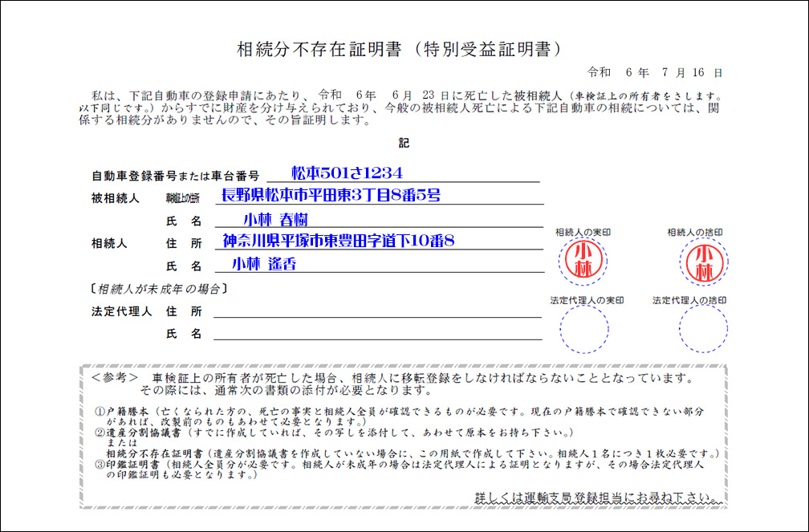809x532 pixels.
Task: Select the vehicle number field 松本501さ1234
Action: [347, 173]
